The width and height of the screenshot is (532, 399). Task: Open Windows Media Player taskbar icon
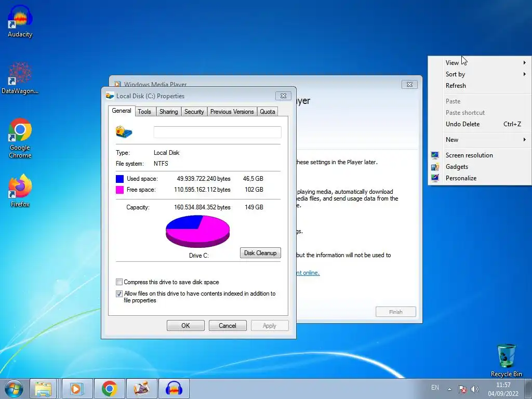click(77, 389)
